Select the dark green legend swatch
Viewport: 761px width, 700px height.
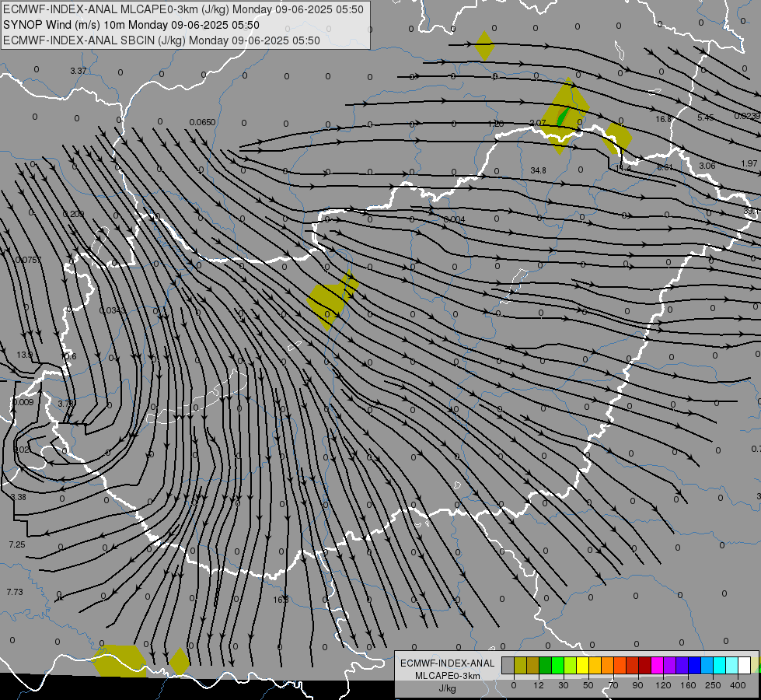pos(545,665)
